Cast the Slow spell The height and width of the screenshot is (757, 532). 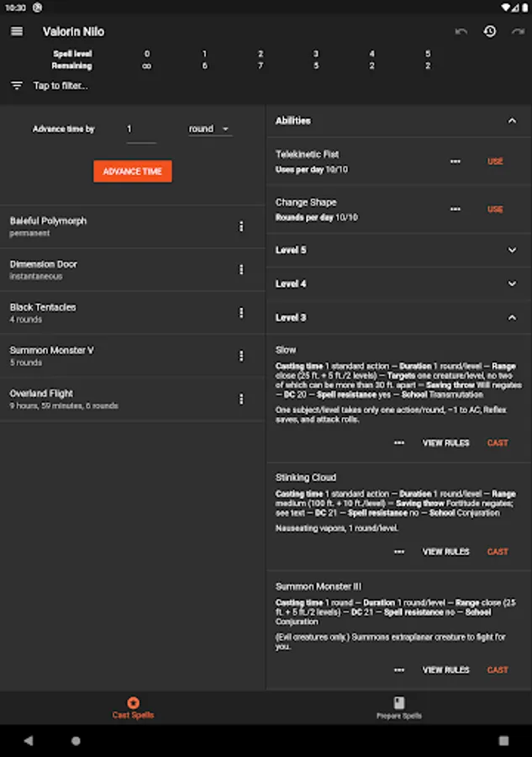click(498, 443)
